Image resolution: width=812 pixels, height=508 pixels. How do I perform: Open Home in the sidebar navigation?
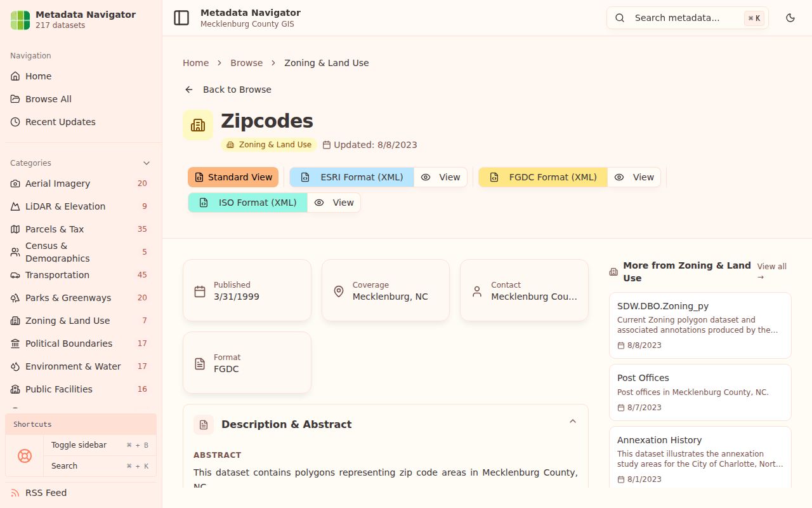(81, 76)
